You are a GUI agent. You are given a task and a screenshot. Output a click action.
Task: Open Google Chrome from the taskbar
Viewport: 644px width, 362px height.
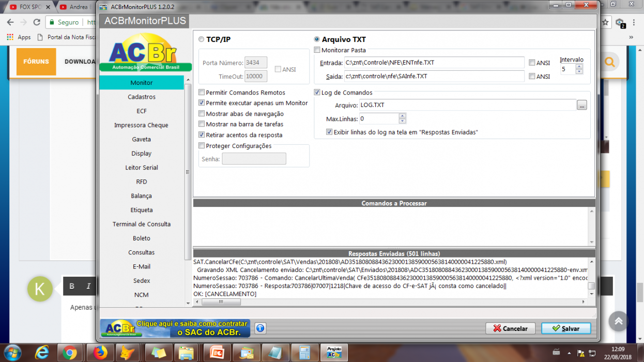click(70, 353)
